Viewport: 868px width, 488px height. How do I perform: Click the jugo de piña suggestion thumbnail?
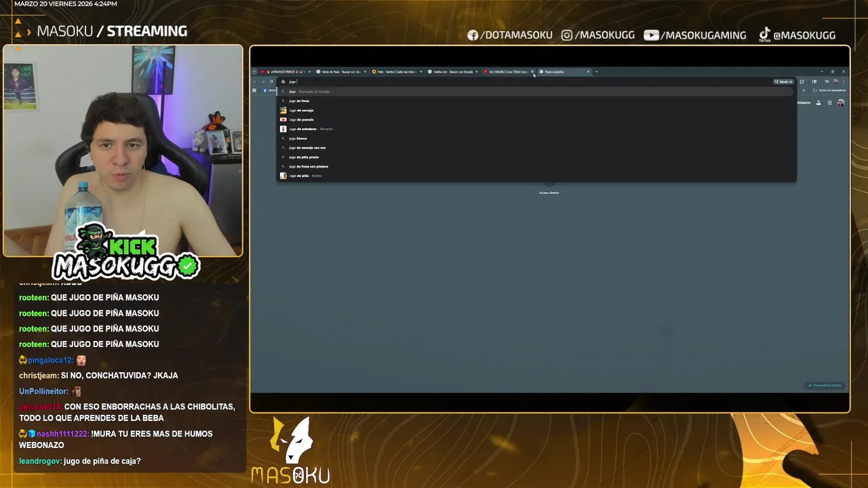[283, 176]
